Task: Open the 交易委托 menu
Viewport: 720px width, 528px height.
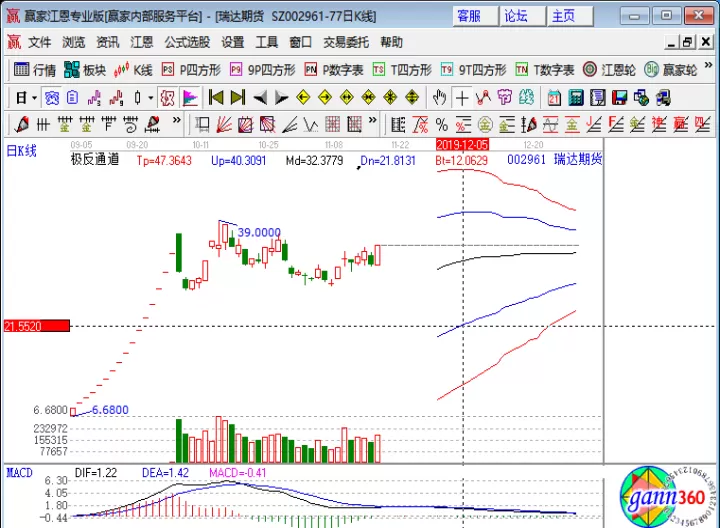Action: 346,42
